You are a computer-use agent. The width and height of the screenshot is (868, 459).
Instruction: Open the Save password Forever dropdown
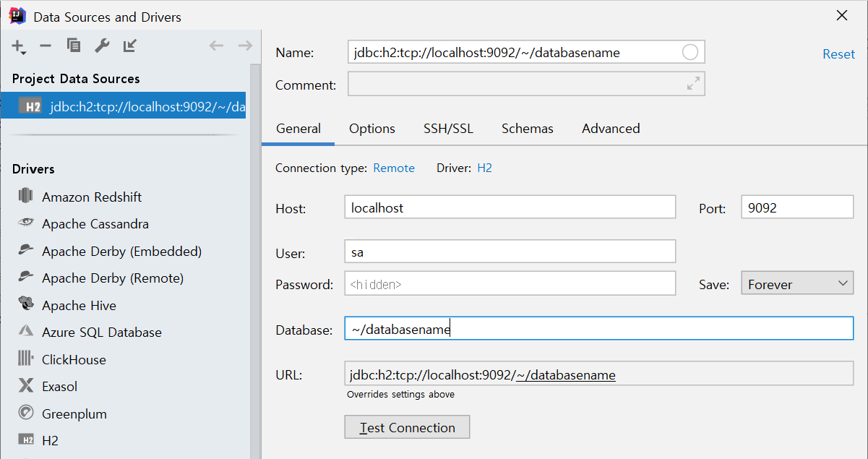coord(797,283)
